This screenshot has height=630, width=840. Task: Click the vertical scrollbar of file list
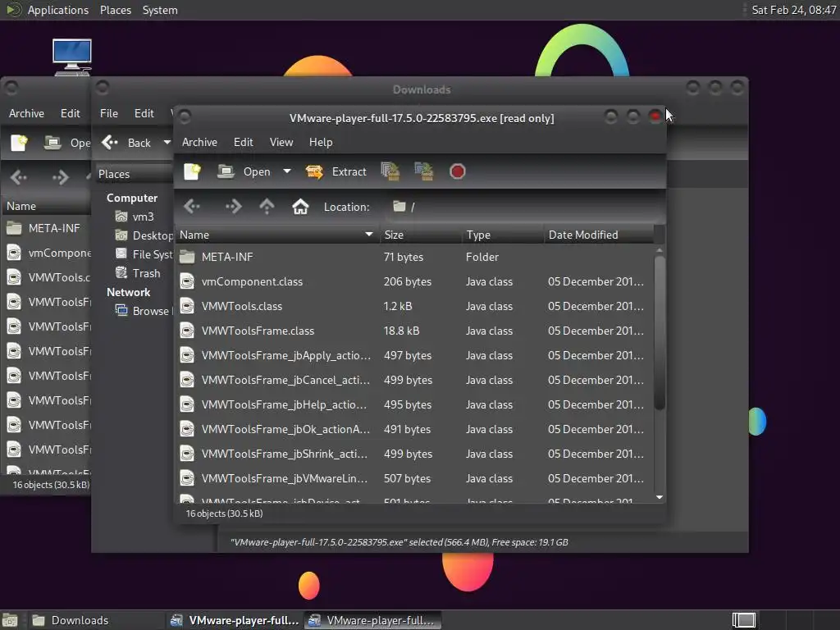660,333
